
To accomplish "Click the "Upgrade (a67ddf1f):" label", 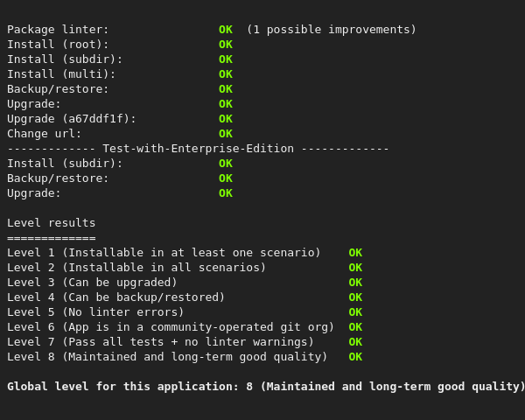I will point(72,119).
